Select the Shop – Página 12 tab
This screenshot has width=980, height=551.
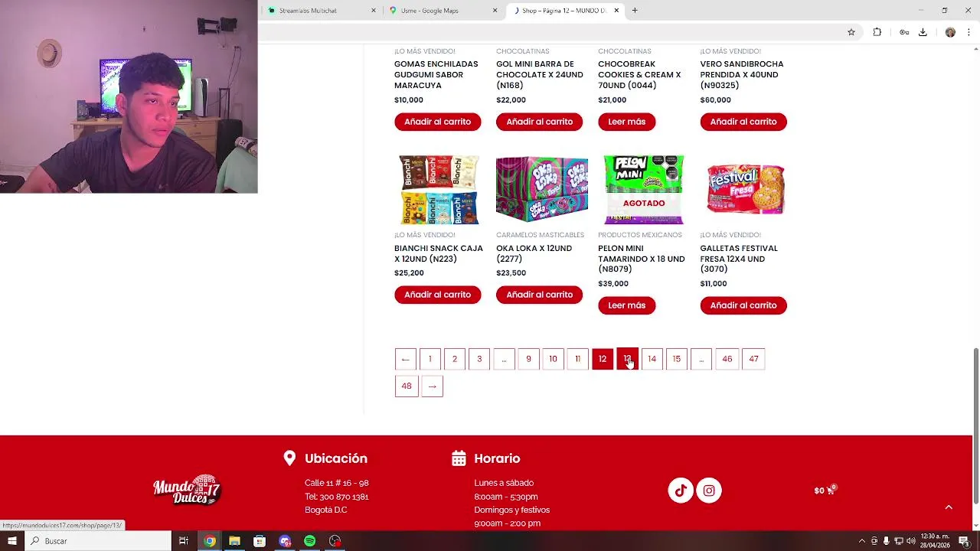[x=564, y=11]
